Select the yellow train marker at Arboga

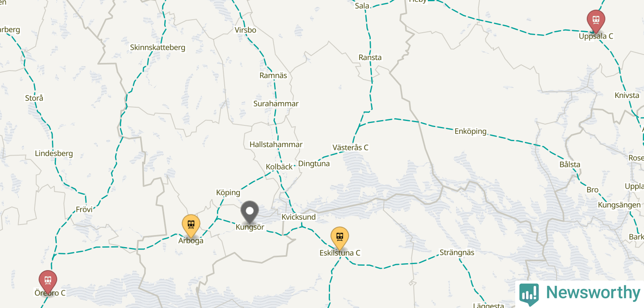(x=191, y=226)
